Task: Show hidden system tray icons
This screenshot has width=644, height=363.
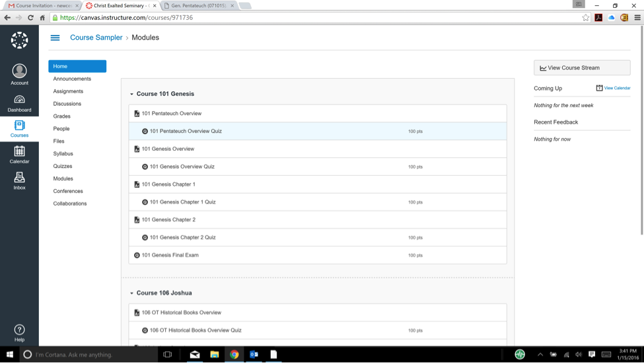Action: (540, 354)
